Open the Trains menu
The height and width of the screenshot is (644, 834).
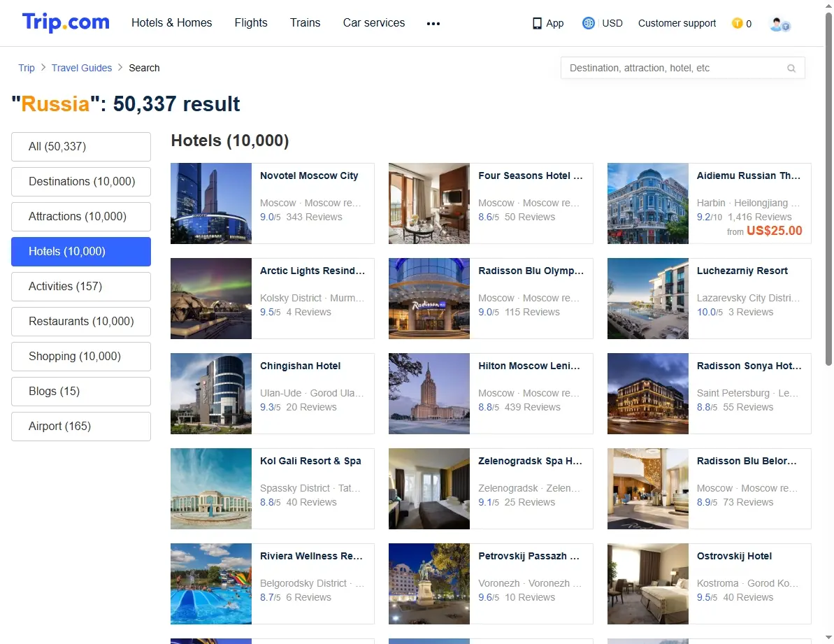[305, 23]
